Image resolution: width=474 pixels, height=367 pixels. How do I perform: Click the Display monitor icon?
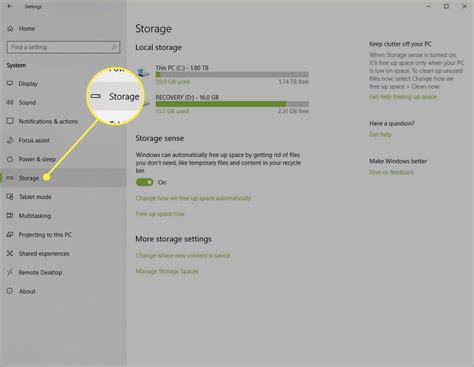point(10,84)
